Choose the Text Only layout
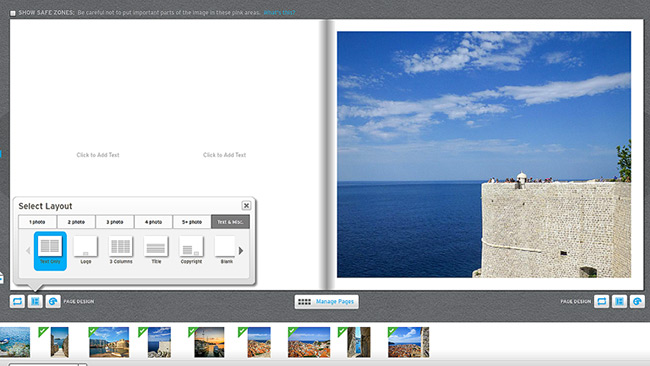The width and height of the screenshot is (650, 366). point(50,251)
